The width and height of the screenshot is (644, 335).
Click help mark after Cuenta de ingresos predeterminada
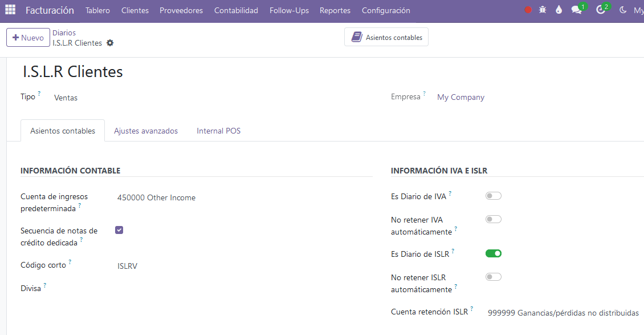click(80, 205)
